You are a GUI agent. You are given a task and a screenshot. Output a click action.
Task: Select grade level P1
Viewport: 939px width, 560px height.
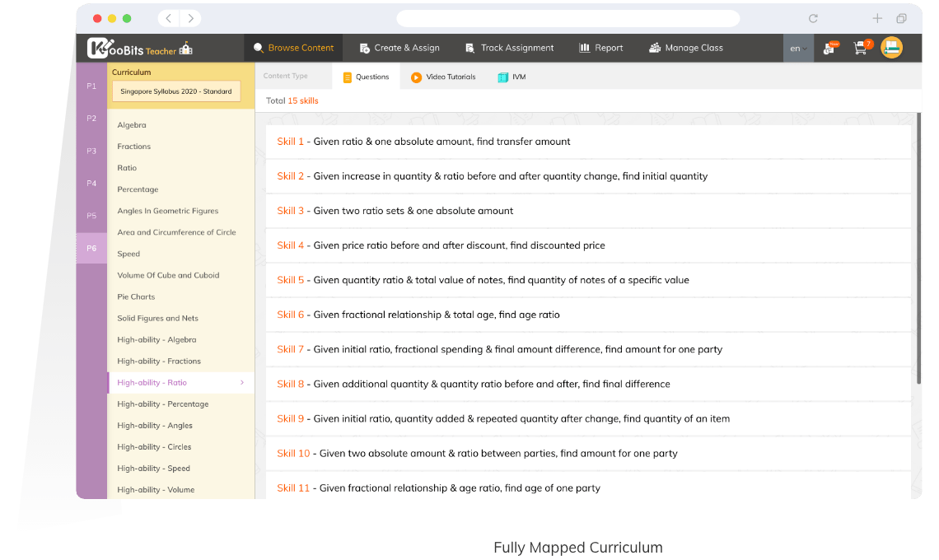[x=91, y=86]
